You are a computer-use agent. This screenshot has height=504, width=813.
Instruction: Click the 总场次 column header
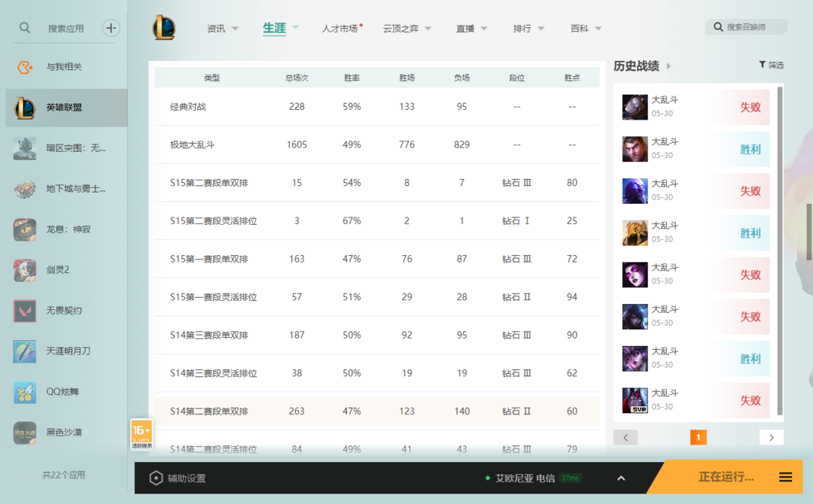[x=297, y=77]
